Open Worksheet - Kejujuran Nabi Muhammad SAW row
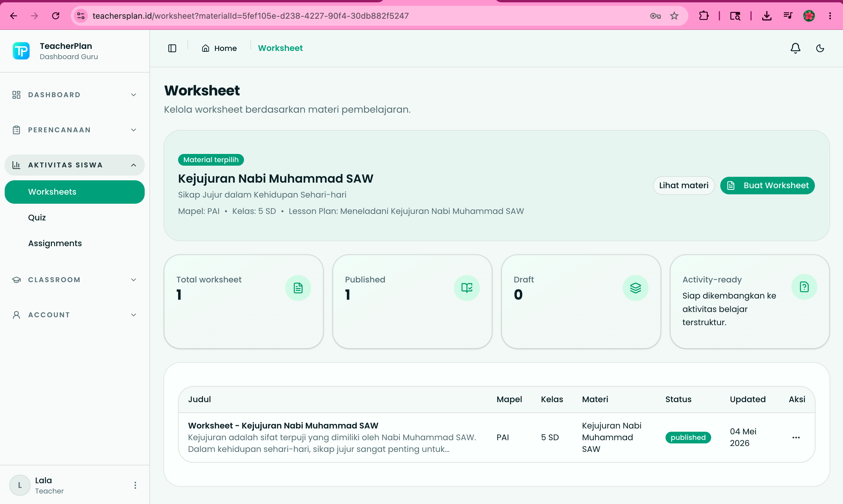 tap(496, 438)
